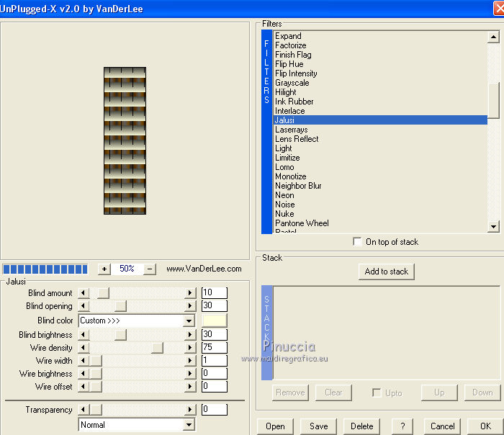The image size is (504, 435).
Task: Click the Blind amount slider thumb
Action: tap(103, 293)
